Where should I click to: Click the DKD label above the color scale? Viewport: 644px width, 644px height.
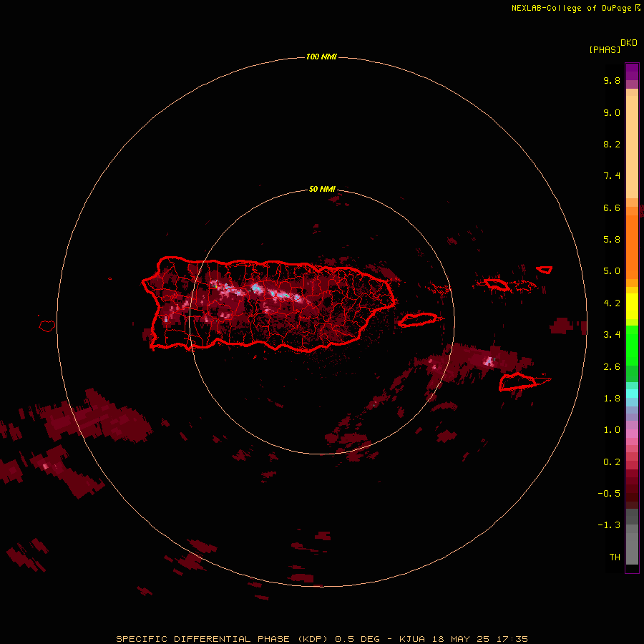coord(628,43)
